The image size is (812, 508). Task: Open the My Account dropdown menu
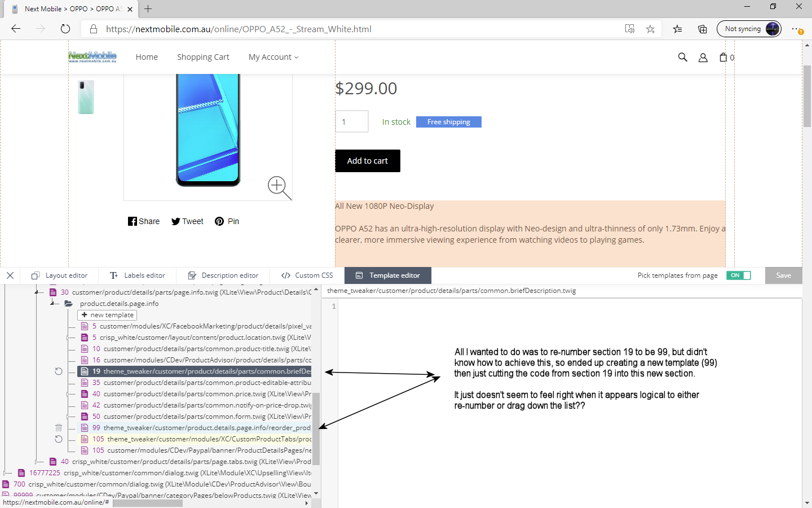pos(273,57)
